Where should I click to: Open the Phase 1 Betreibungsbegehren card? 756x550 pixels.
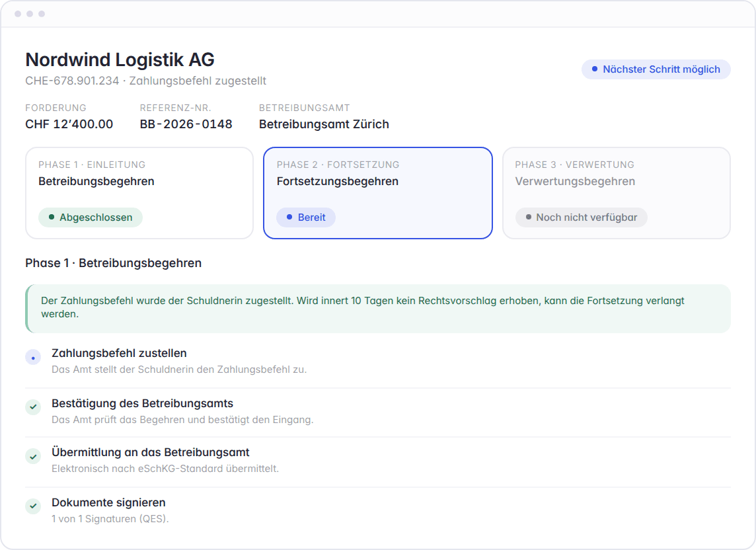pyautogui.click(x=139, y=193)
